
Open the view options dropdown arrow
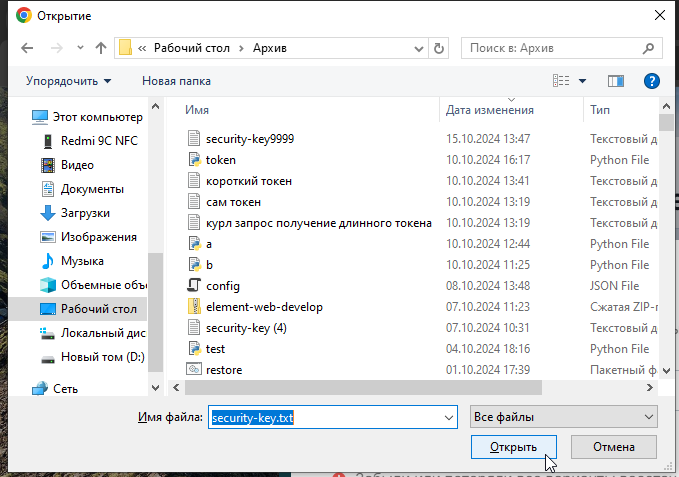[x=582, y=80]
